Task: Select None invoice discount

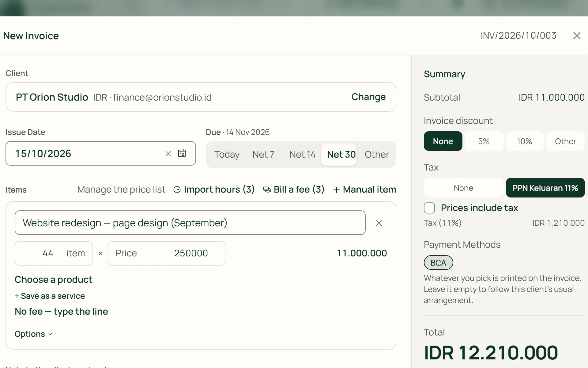Action: point(443,141)
